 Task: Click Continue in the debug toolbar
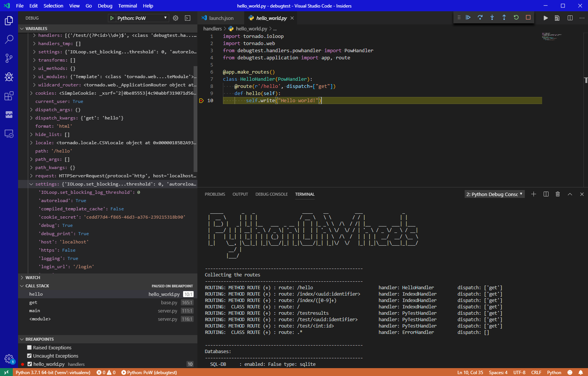coord(468,17)
